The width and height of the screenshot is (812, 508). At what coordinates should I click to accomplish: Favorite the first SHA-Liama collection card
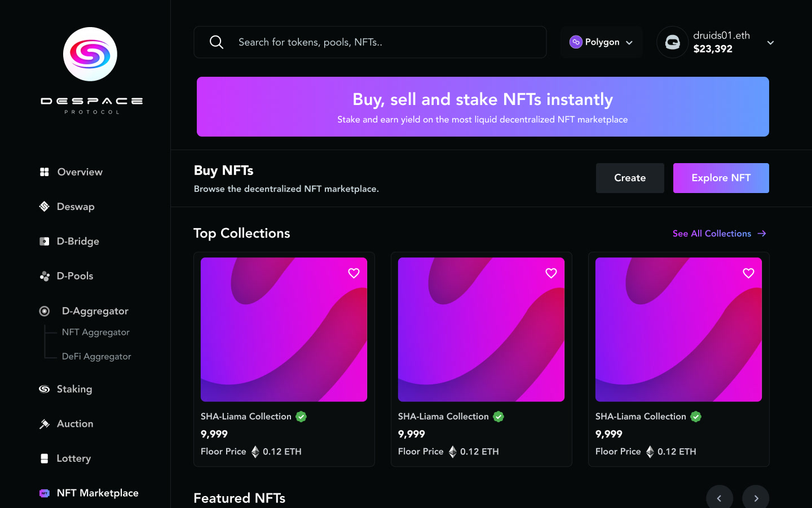[354, 273]
